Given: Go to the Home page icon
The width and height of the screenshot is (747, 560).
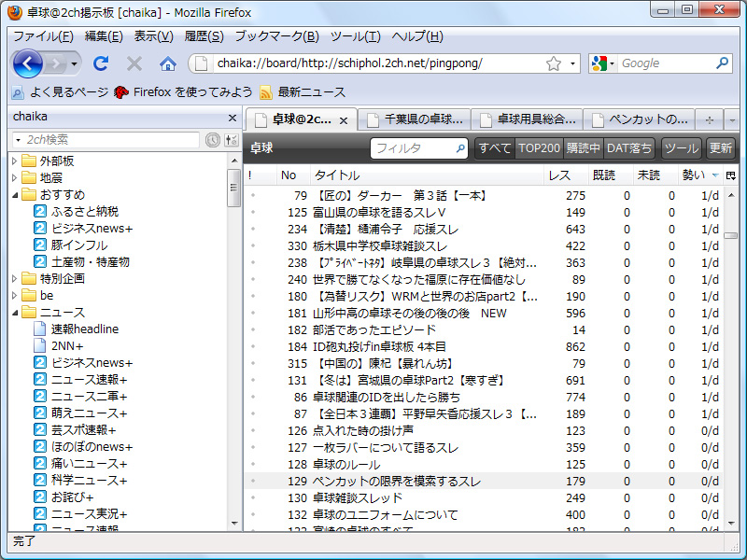Looking at the screenshot, I should click(168, 63).
